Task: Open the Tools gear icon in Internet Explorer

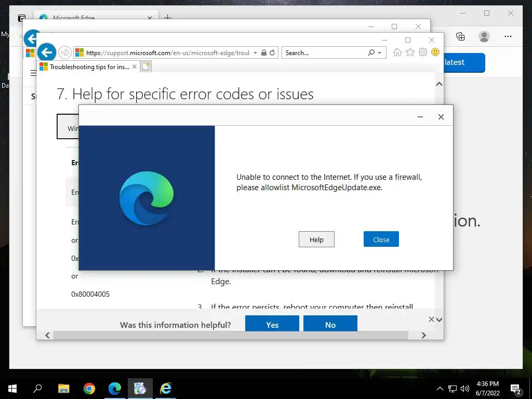Action: (x=422, y=52)
